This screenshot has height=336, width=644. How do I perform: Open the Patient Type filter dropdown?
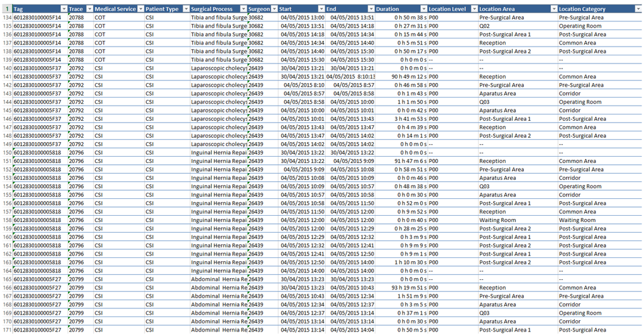[186, 9]
